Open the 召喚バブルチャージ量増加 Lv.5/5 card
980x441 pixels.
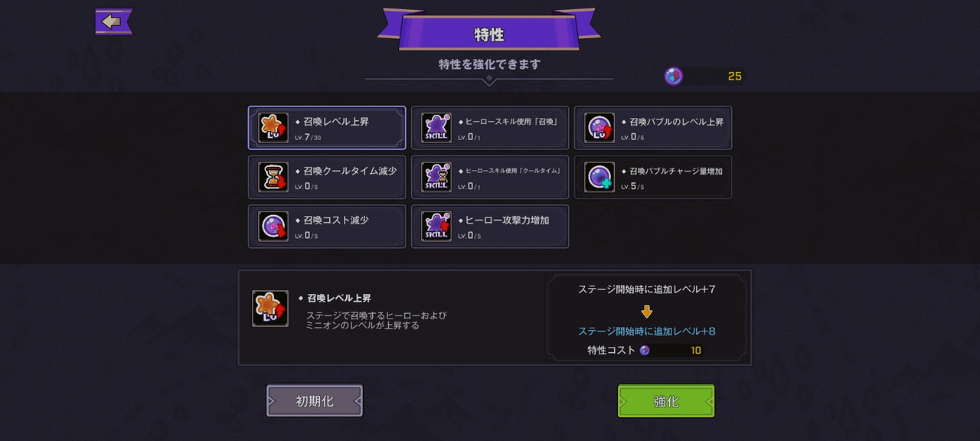pos(653,177)
